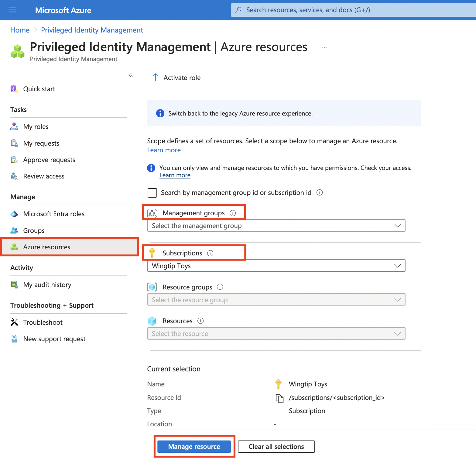Screen dimensions: 476x467
Task: Copy the Wingtip Toys Resource Id
Action: click(x=280, y=398)
